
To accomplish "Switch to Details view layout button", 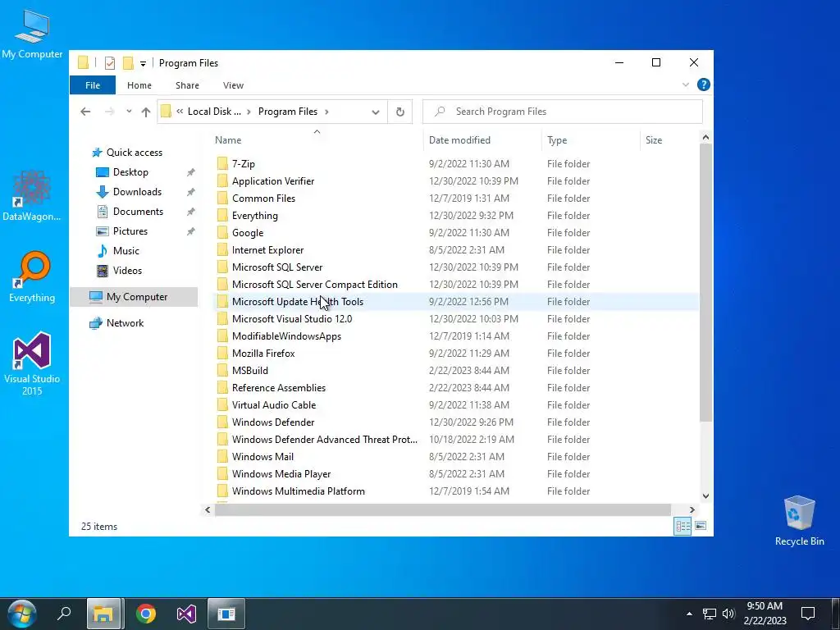I will 682,526.
